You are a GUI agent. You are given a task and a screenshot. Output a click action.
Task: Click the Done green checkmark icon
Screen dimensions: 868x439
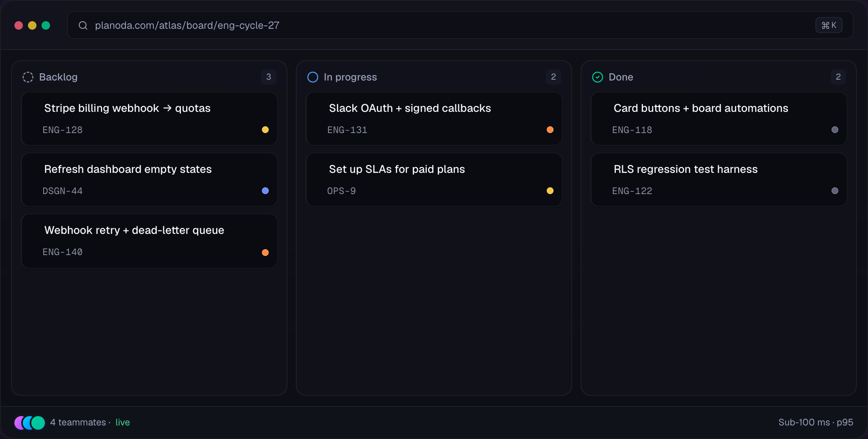point(598,77)
